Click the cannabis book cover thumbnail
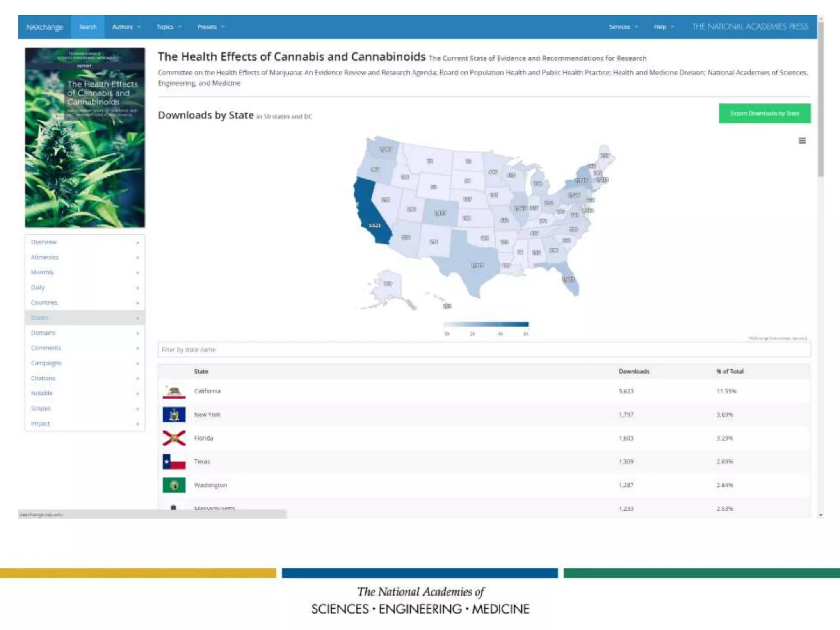 [85, 137]
